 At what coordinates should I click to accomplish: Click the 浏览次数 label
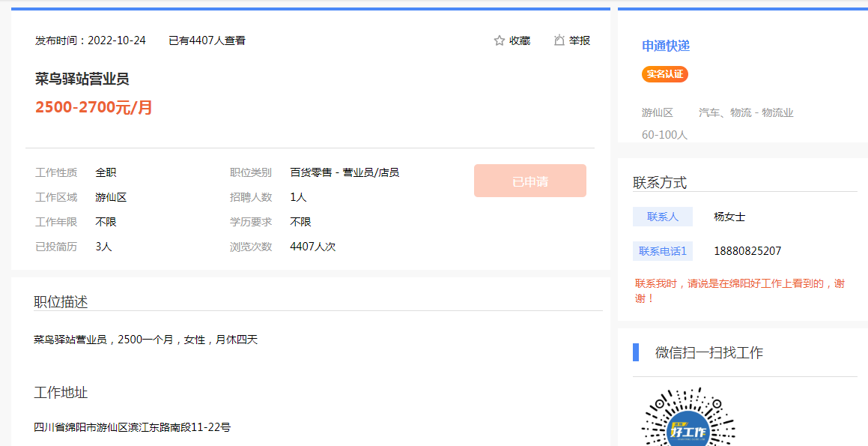[x=251, y=247]
